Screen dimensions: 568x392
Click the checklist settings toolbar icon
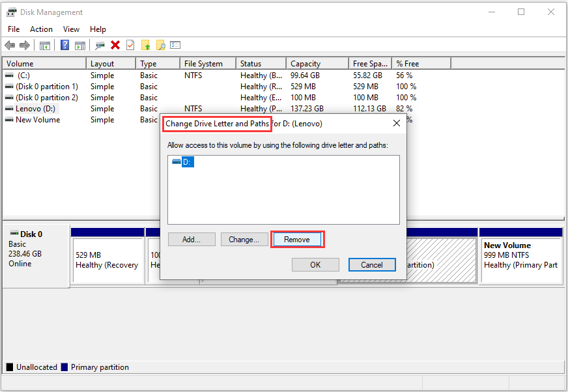pyautogui.click(x=175, y=45)
